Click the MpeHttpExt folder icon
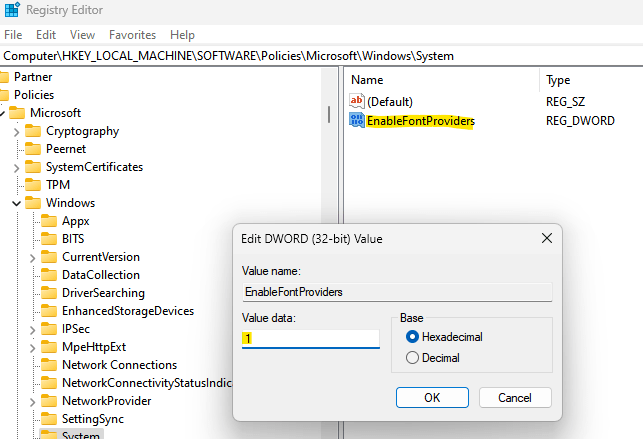The width and height of the screenshot is (643, 439). (49, 347)
